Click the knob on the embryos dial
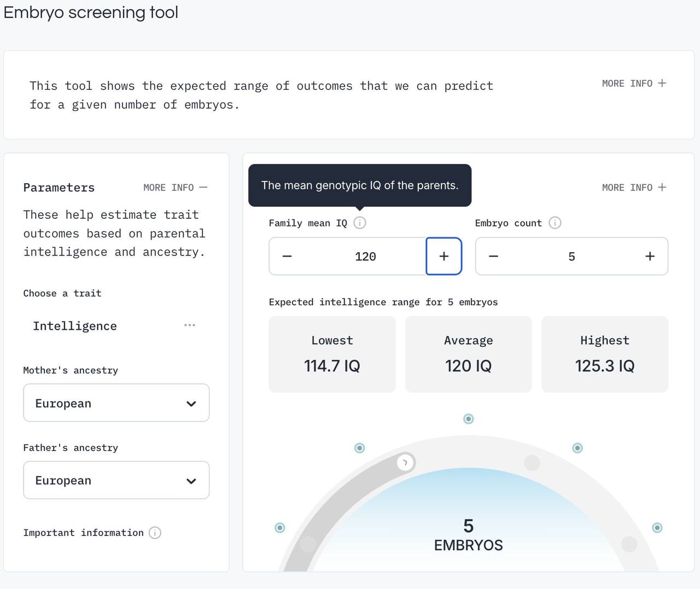This screenshot has width=700, height=589. (x=405, y=462)
